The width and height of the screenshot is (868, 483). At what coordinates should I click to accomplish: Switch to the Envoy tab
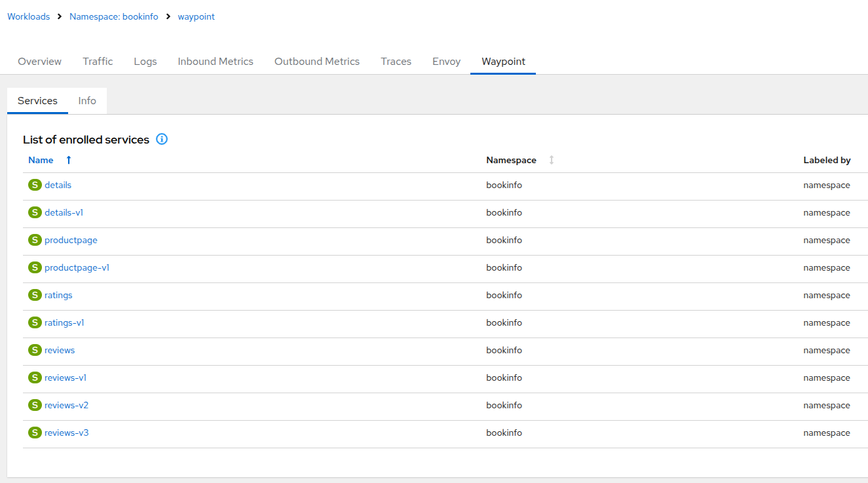tap(446, 62)
